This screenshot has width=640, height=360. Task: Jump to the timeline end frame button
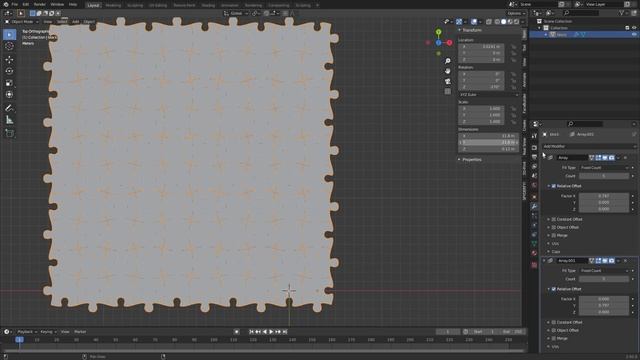(285, 332)
